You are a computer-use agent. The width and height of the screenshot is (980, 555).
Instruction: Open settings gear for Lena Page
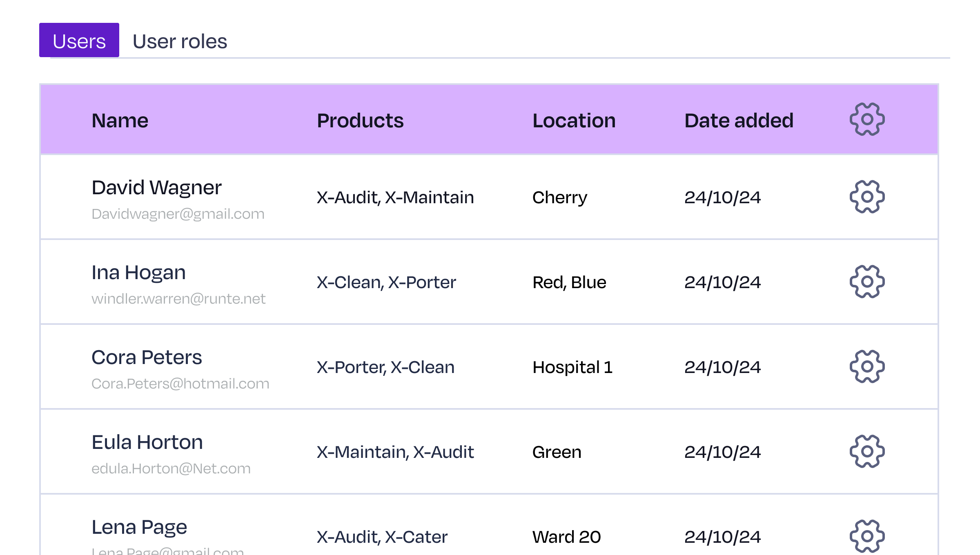(x=867, y=536)
